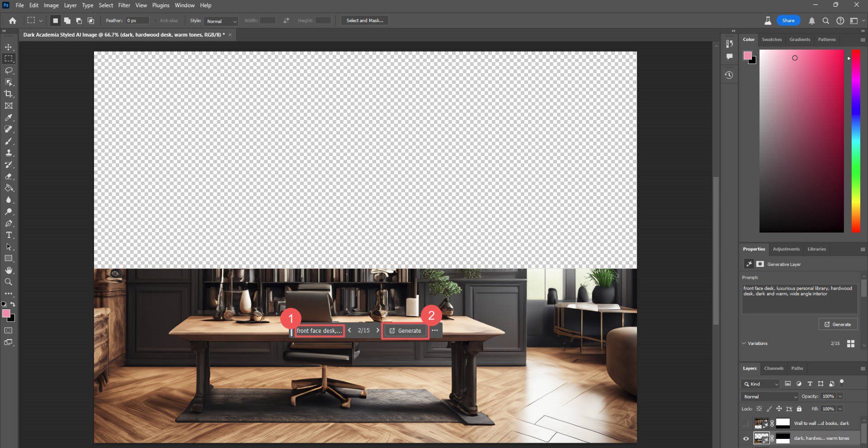868x448 pixels.
Task: Select the Move tool
Action: click(9, 47)
